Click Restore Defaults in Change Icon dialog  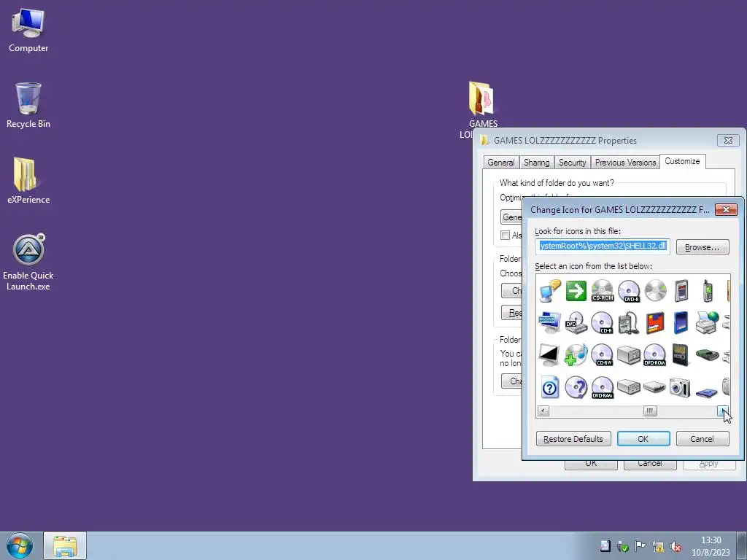(573, 438)
